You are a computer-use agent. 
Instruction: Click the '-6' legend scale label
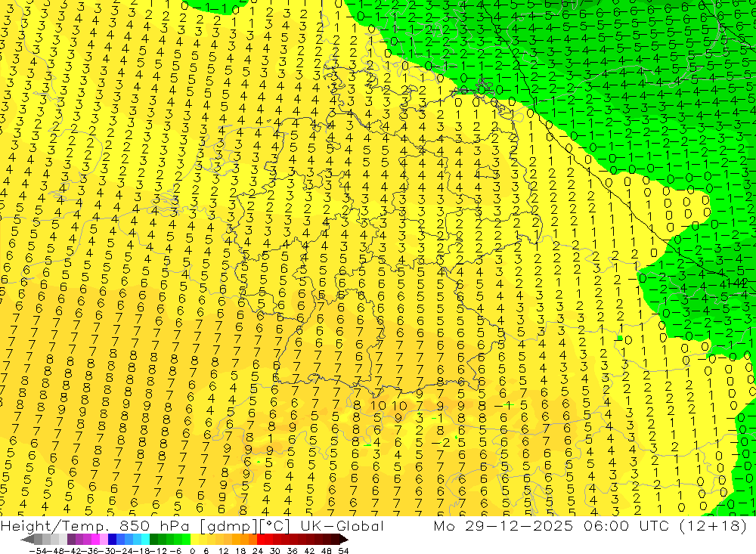click(x=175, y=551)
